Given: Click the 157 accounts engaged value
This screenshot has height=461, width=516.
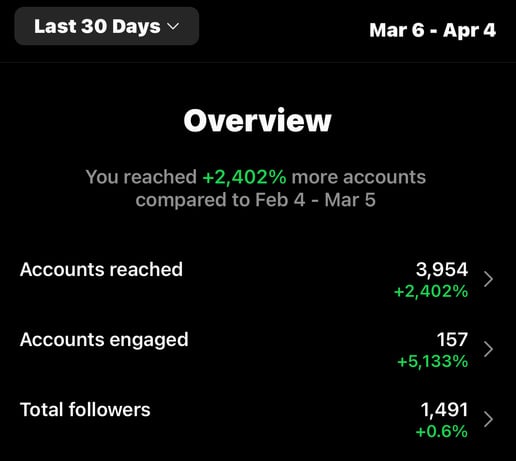Looking at the screenshot, I should [452, 340].
